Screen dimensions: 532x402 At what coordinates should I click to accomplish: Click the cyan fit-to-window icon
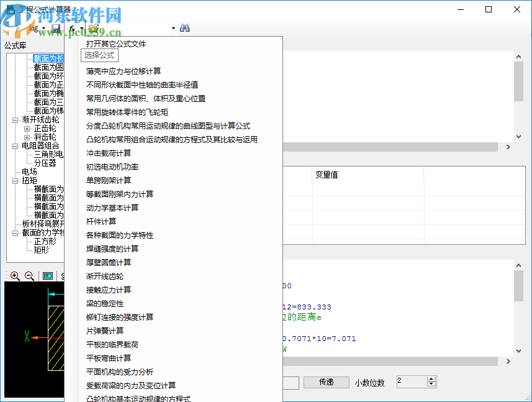pos(48,276)
